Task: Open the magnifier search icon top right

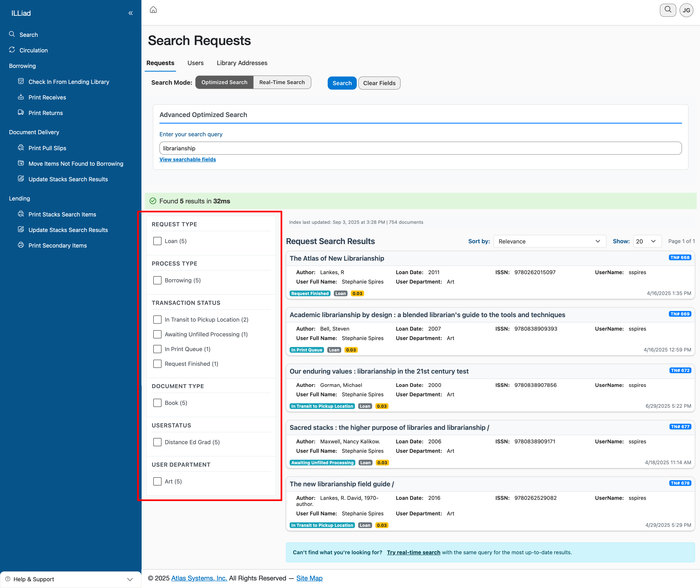Action: 668,10
